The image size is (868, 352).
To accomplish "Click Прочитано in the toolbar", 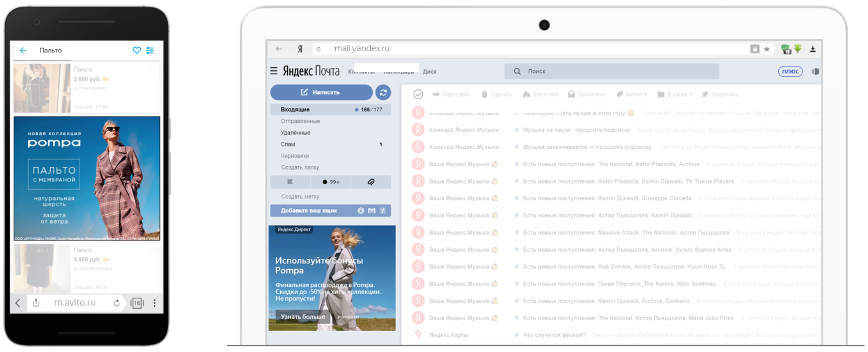I will 586,94.
